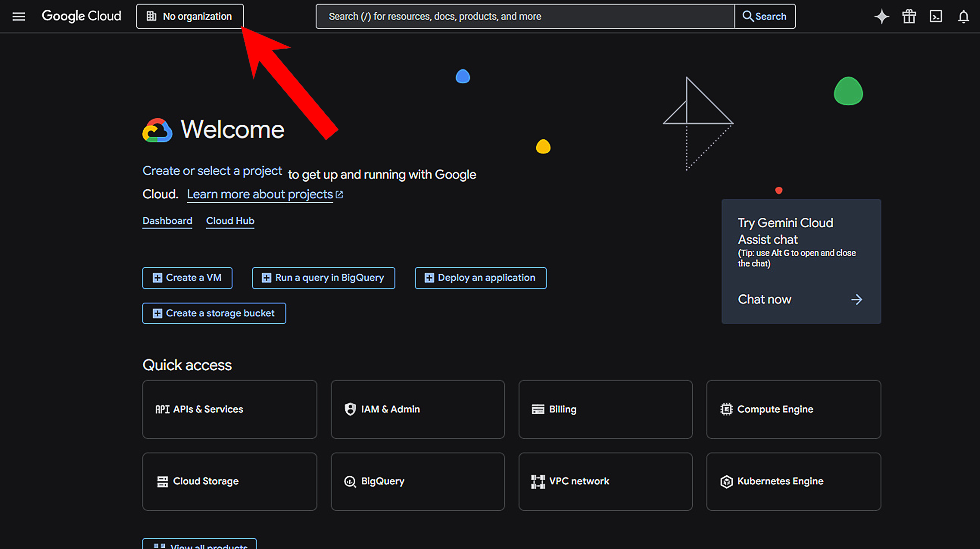Click the free trial gift icon
980x549 pixels.
[x=909, y=16]
